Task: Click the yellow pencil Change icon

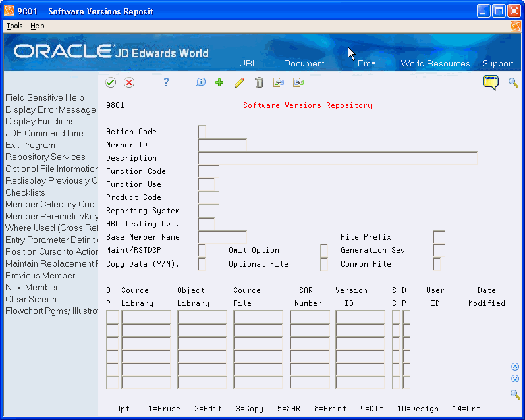Action: (x=239, y=82)
